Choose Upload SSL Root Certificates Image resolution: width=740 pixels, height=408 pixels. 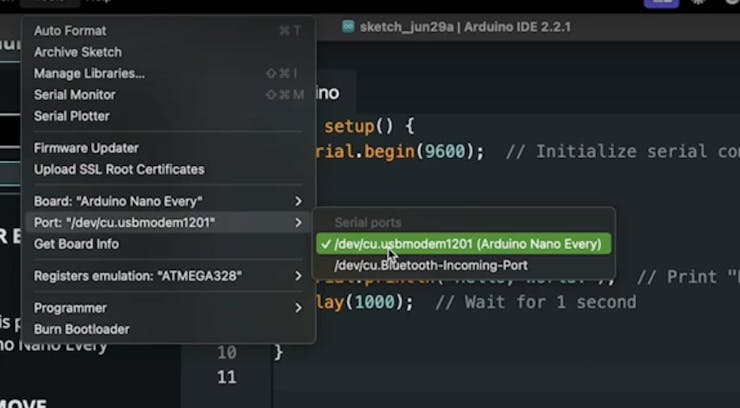point(168,169)
